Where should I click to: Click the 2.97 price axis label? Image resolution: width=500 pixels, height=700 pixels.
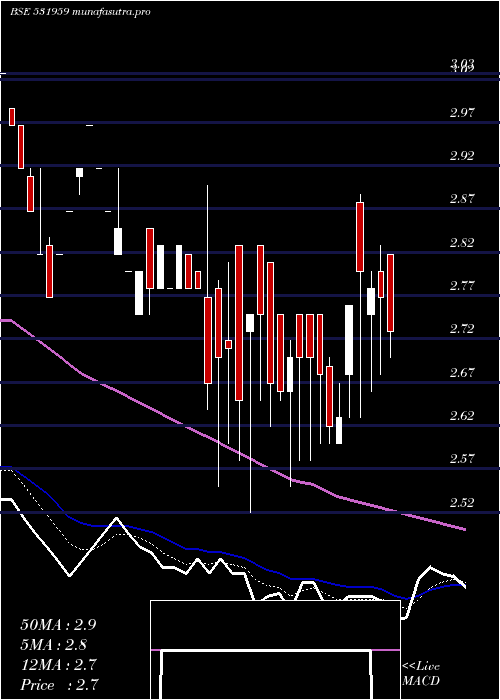(x=462, y=112)
